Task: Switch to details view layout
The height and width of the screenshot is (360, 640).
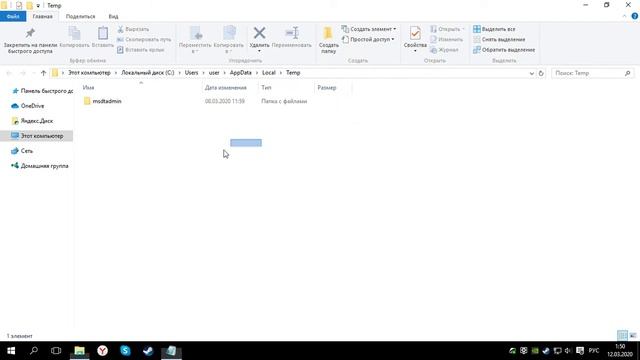Action: coord(622,336)
